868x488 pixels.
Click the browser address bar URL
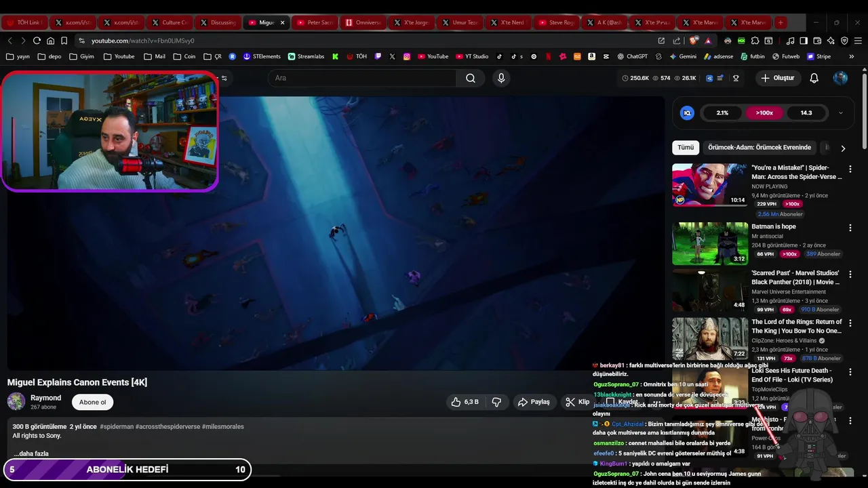point(142,41)
